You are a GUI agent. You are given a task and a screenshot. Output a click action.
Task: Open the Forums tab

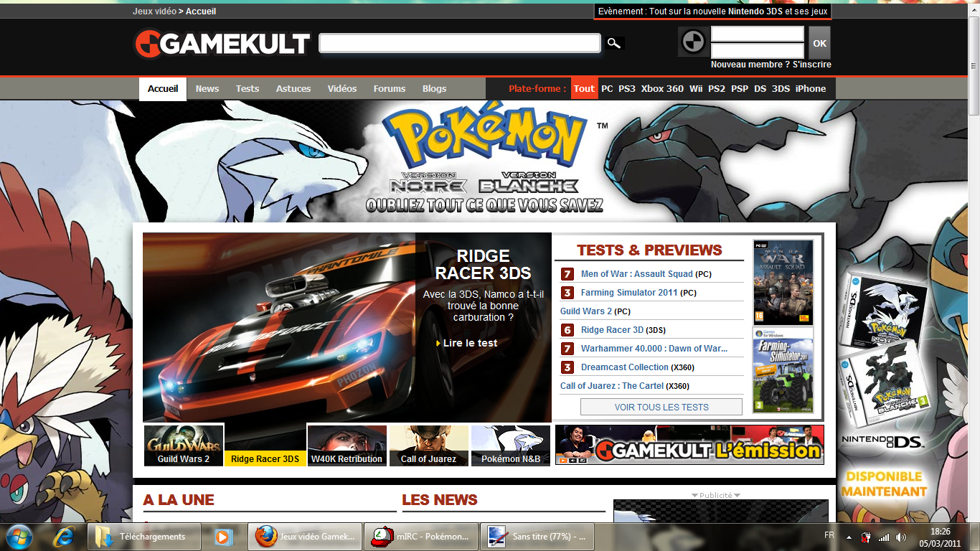coord(390,89)
